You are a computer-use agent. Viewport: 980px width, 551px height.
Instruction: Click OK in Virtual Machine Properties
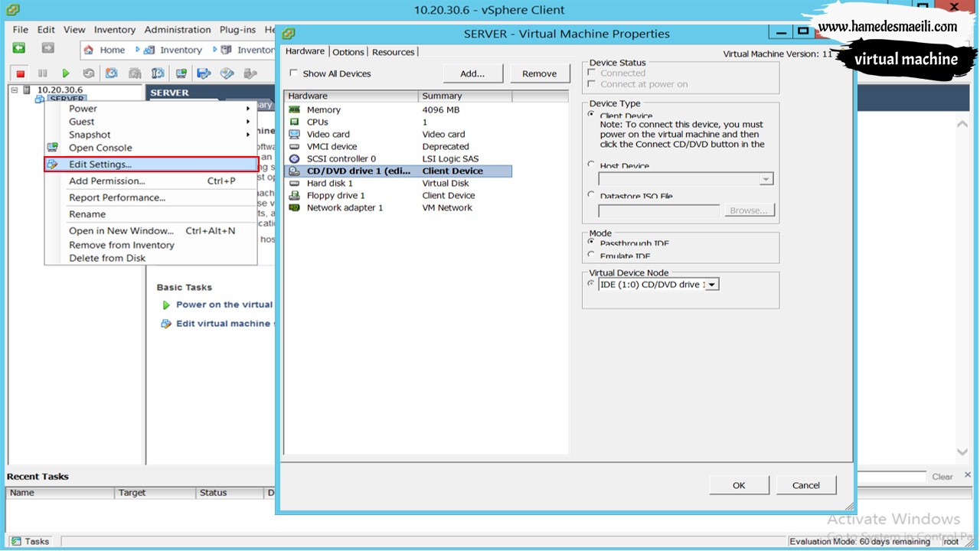tap(739, 485)
